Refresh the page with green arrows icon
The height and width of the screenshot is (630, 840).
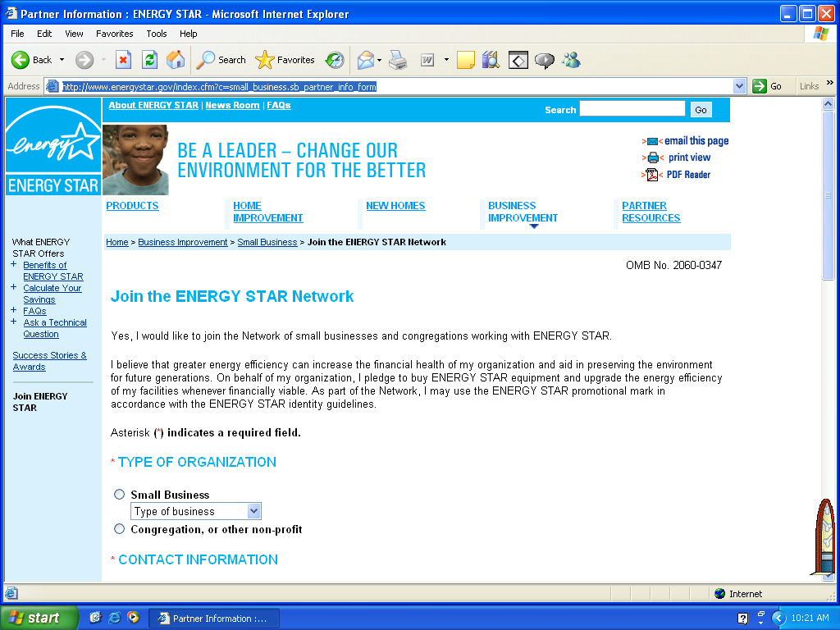click(x=149, y=60)
